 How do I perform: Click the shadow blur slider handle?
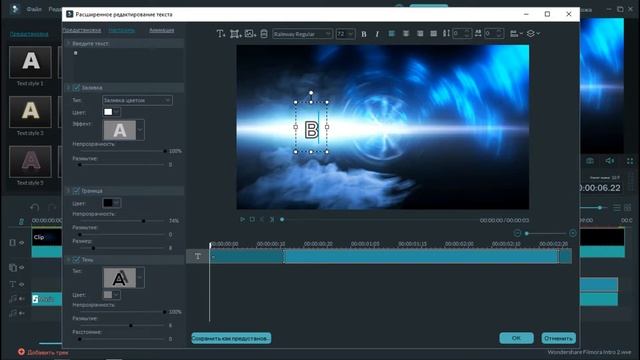[x=131, y=325]
